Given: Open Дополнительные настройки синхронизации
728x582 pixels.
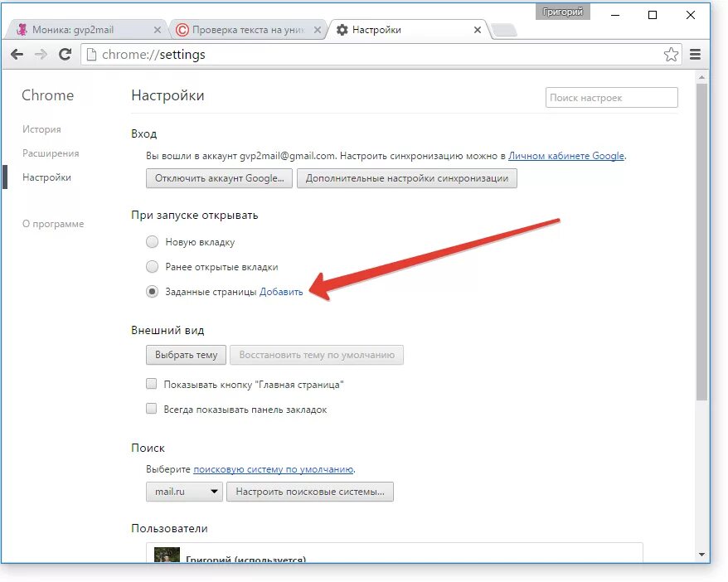Looking at the screenshot, I should pyautogui.click(x=407, y=178).
